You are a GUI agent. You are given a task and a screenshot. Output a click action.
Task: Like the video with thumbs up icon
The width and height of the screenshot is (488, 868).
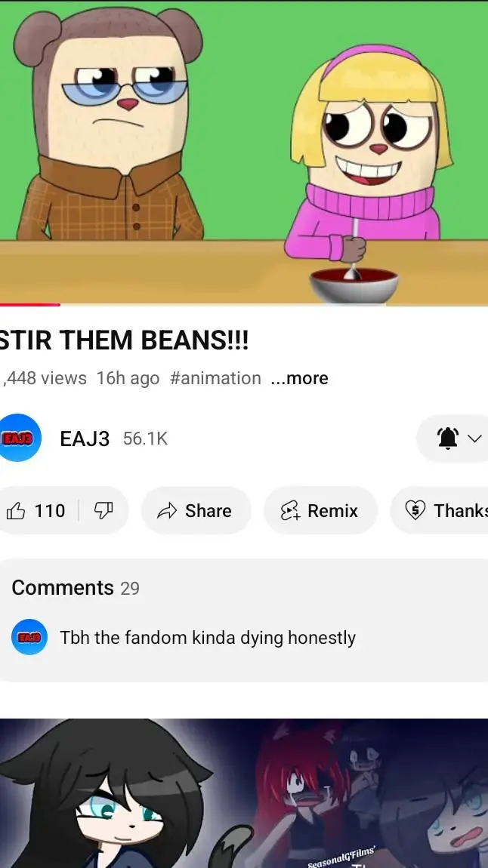click(x=16, y=511)
